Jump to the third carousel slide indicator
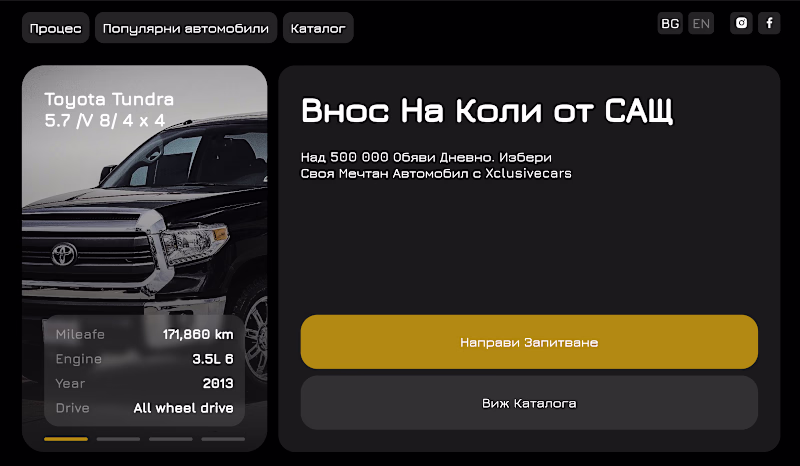Screen dimensions: 800x466 point(171,439)
